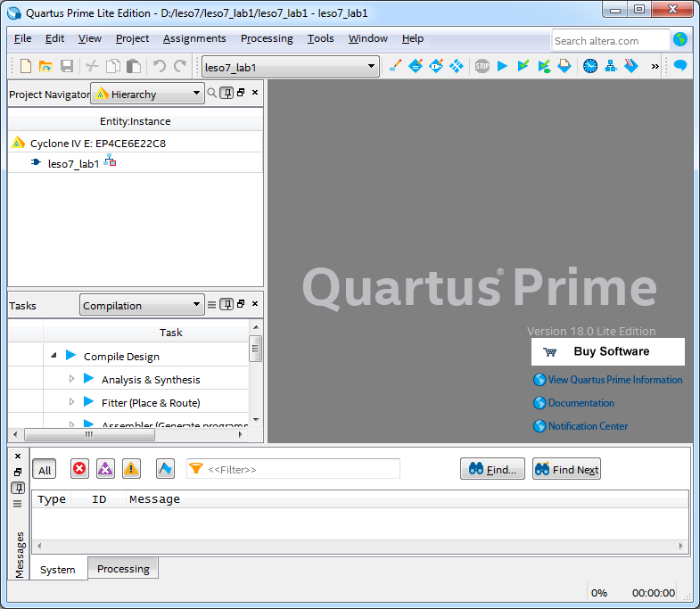
Task: Click the messages Filter input field
Action: pyautogui.click(x=293, y=469)
